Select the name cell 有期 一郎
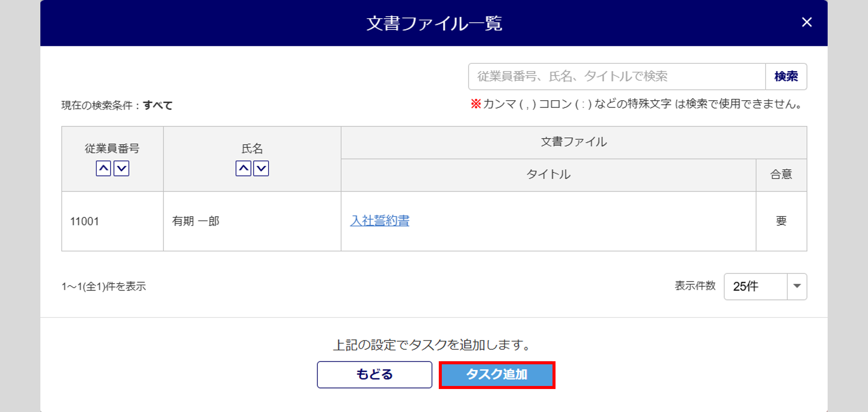 point(252,221)
